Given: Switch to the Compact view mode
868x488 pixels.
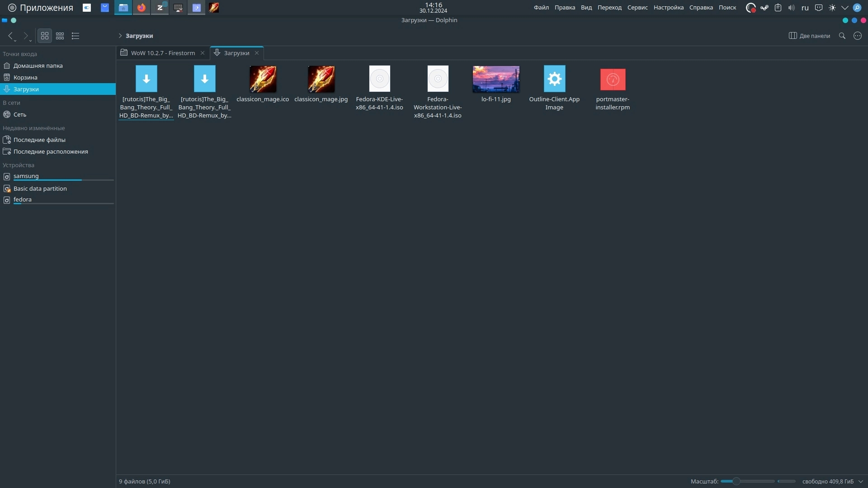Looking at the screenshot, I should (60, 36).
